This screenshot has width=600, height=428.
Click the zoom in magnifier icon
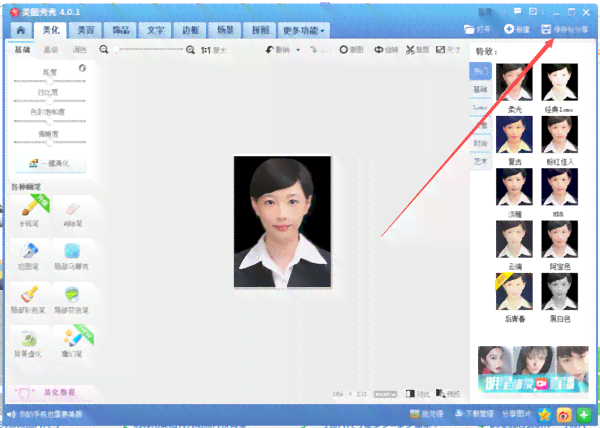pyautogui.click(x=190, y=50)
